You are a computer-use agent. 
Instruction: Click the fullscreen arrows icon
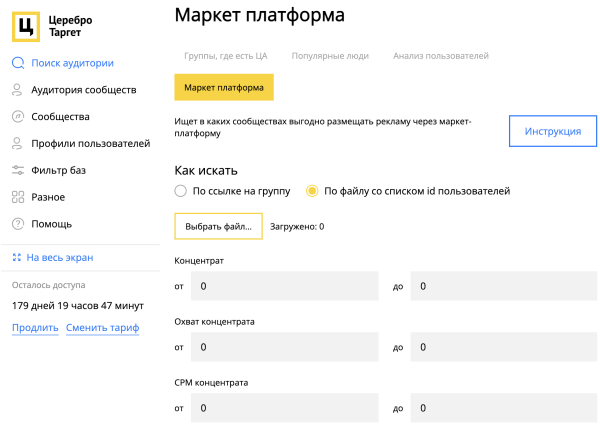click(16, 257)
